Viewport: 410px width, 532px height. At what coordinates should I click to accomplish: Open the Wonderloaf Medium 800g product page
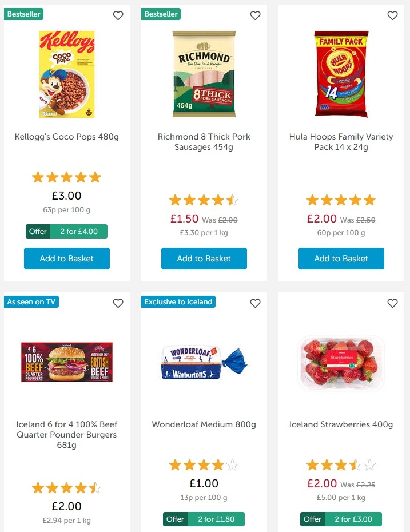204,424
